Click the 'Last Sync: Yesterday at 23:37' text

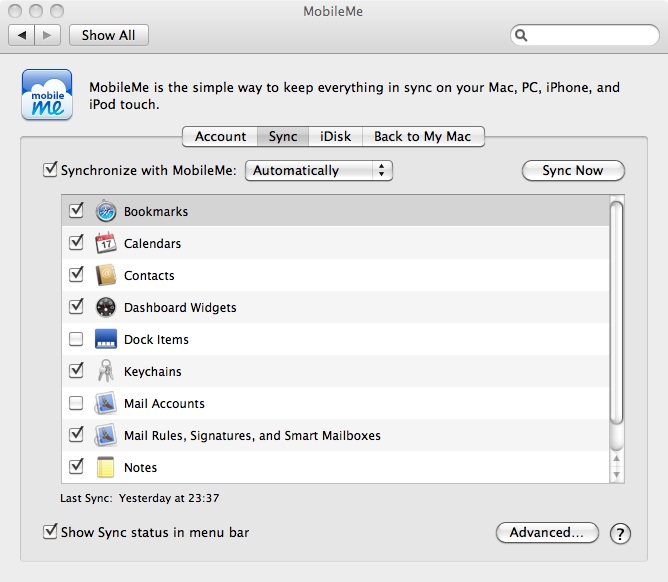pos(140,498)
